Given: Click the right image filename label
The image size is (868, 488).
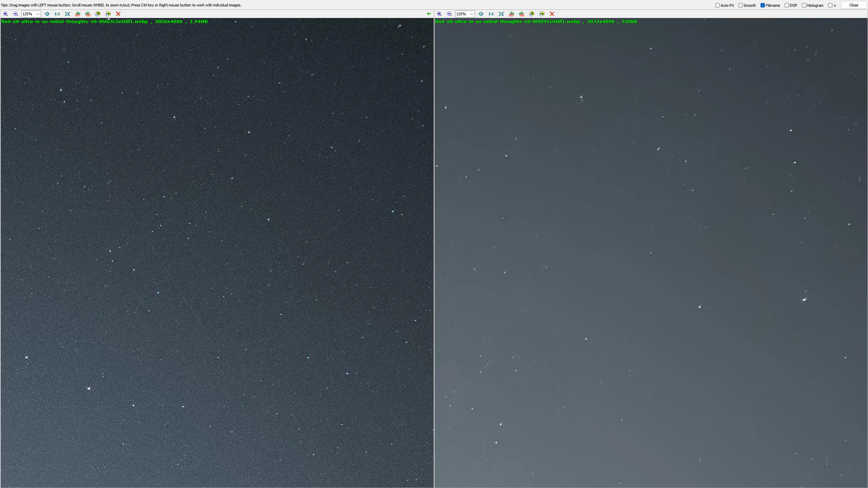Looking at the screenshot, I should tap(507, 22).
